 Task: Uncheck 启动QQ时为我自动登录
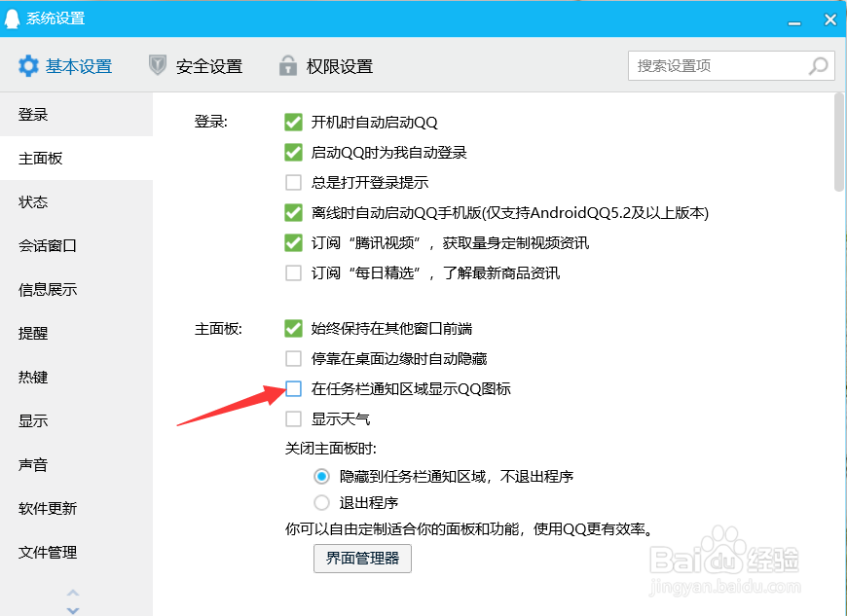[x=293, y=152]
